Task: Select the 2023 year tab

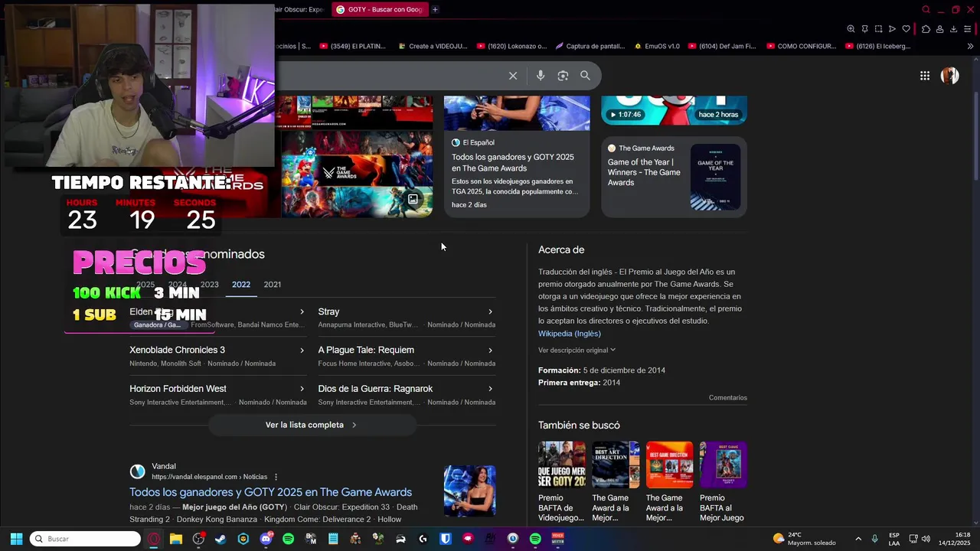Action: coord(209,284)
